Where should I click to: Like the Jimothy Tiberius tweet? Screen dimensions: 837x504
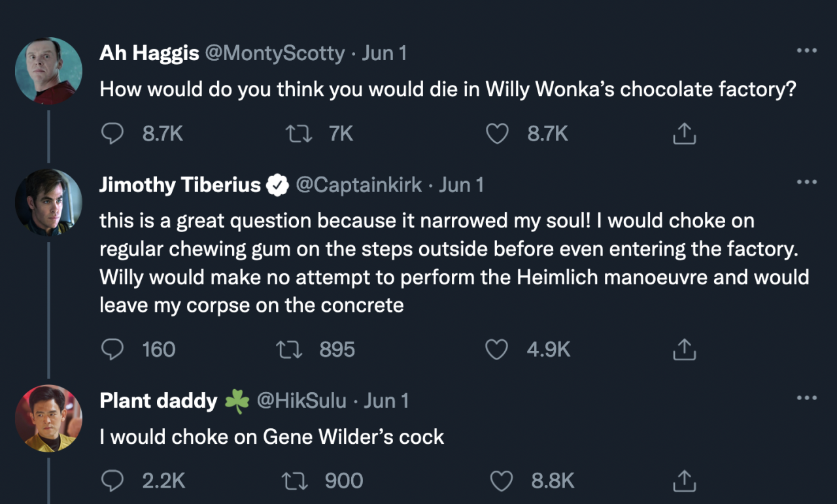pos(497,350)
